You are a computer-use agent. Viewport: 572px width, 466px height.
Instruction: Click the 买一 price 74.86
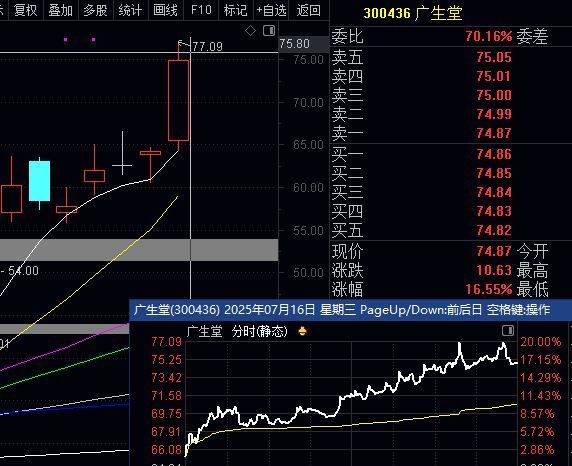(494, 154)
